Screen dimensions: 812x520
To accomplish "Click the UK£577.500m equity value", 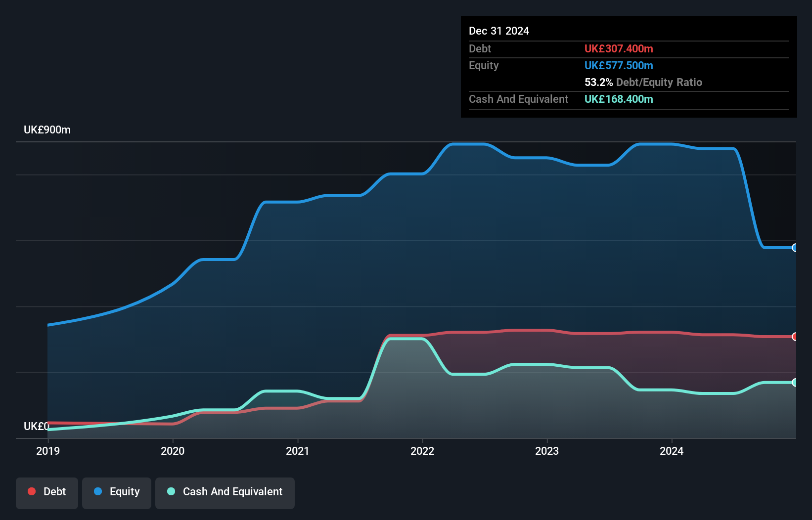I will point(619,65).
